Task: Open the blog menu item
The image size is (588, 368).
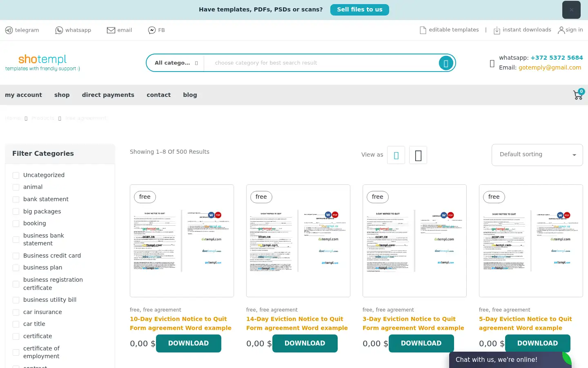Action: (190, 95)
